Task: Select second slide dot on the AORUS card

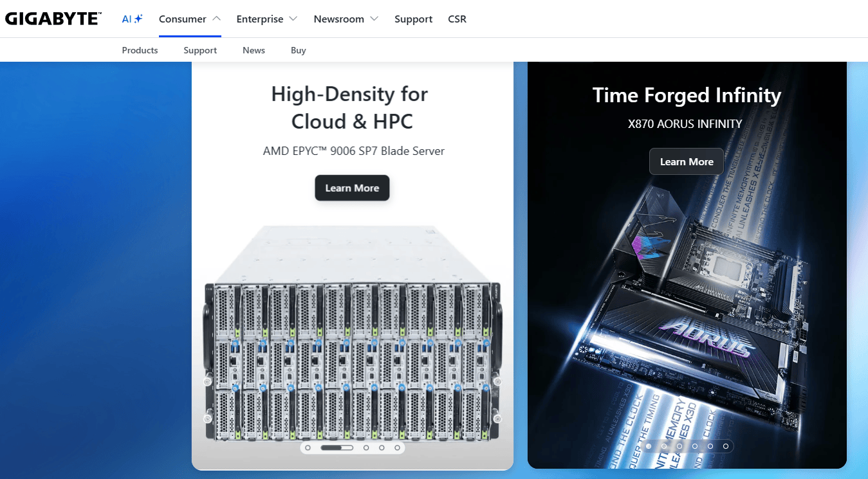Action: 664,446
